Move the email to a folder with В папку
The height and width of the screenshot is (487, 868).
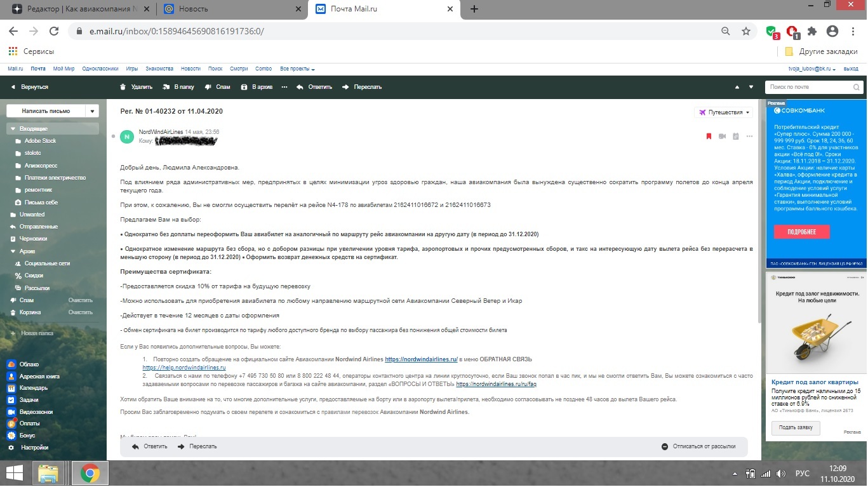coord(179,87)
